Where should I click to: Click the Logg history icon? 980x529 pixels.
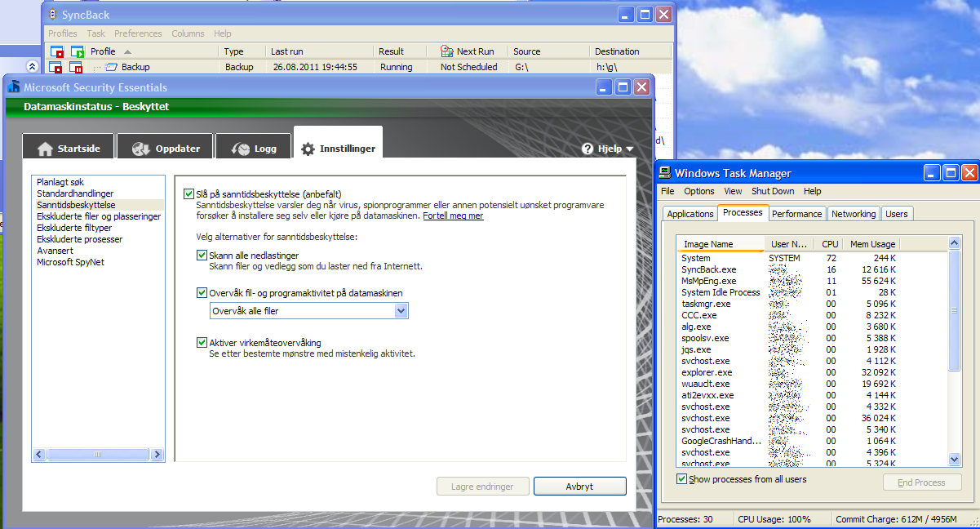point(241,149)
